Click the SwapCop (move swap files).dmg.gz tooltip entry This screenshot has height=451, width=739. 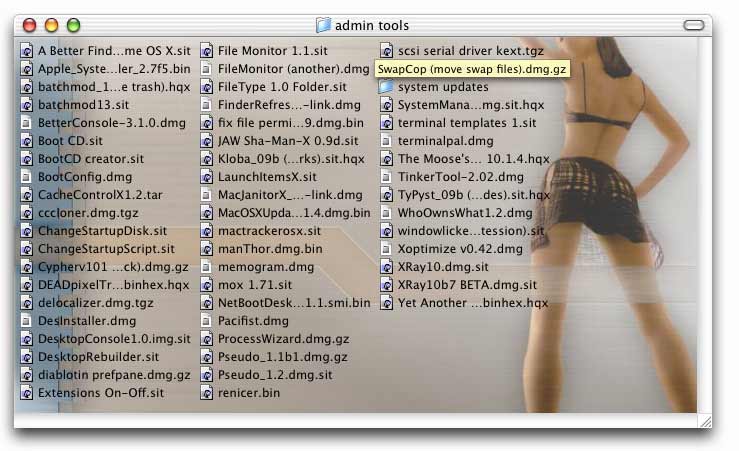pyautogui.click(x=472, y=69)
